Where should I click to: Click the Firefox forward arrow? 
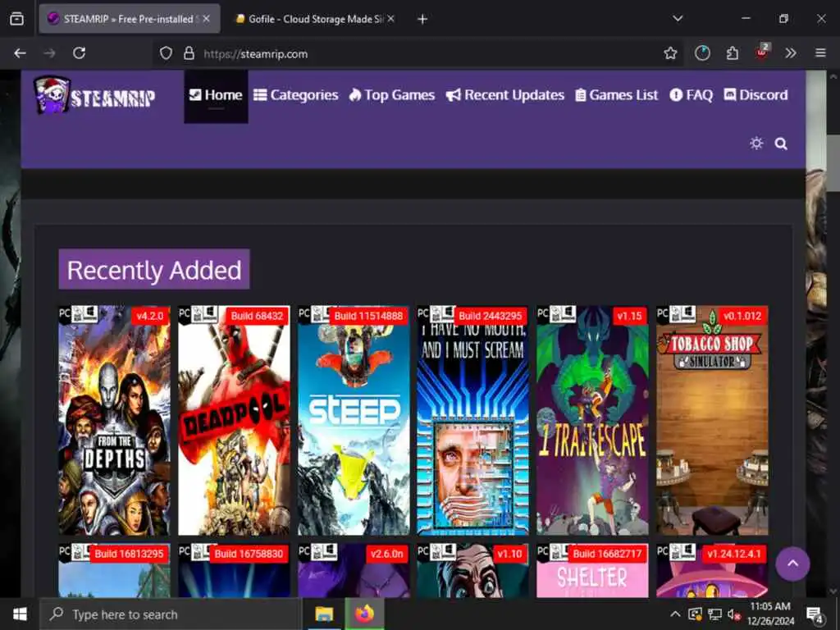[49, 53]
